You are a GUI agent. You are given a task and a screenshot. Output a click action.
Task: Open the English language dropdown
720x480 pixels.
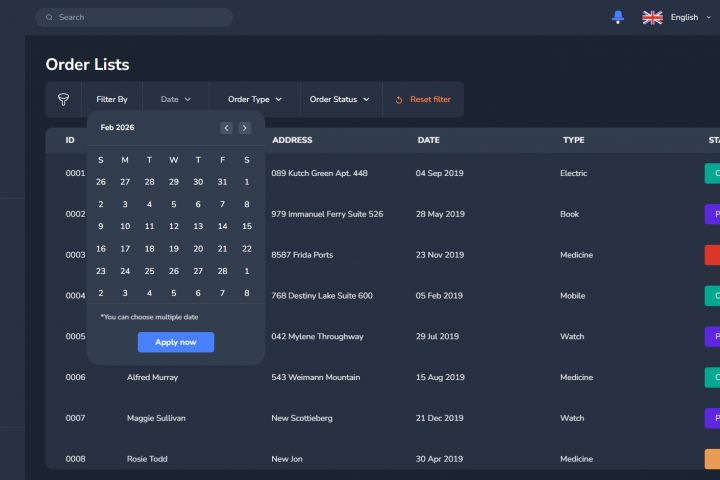690,17
